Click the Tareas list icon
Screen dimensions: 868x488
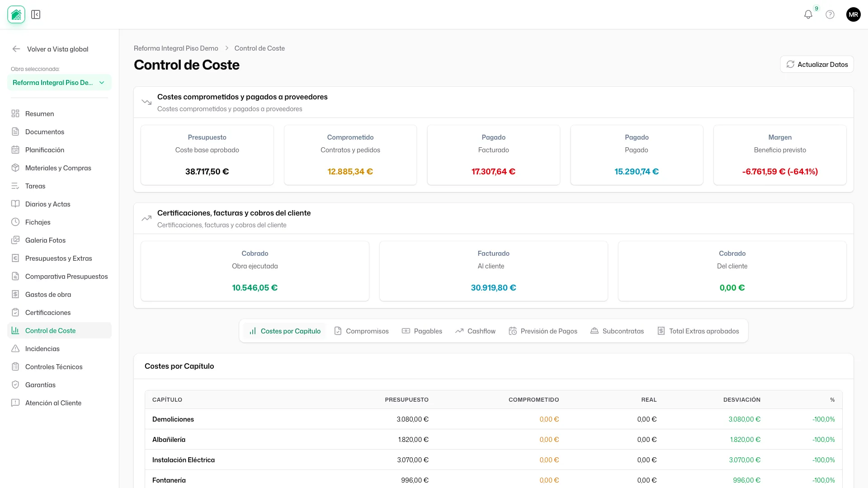click(15, 186)
